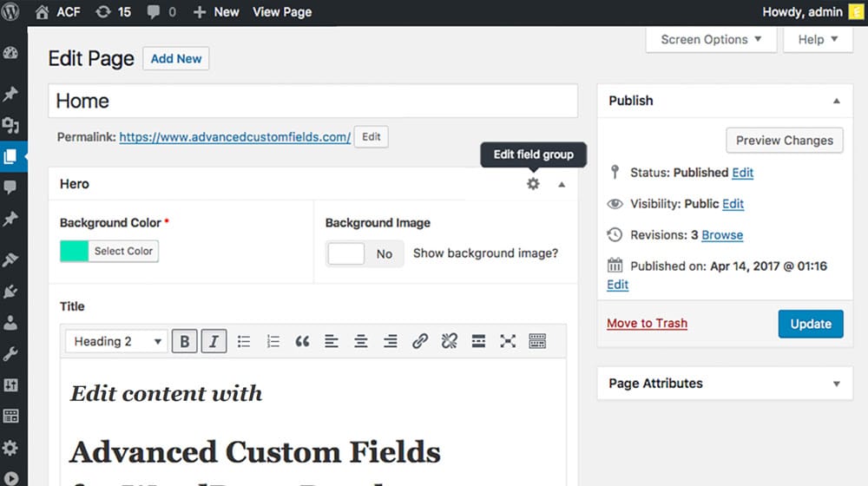Click the Edit field group gear icon
Image resolution: width=868 pixels, height=486 pixels.
click(x=533, y=184)
